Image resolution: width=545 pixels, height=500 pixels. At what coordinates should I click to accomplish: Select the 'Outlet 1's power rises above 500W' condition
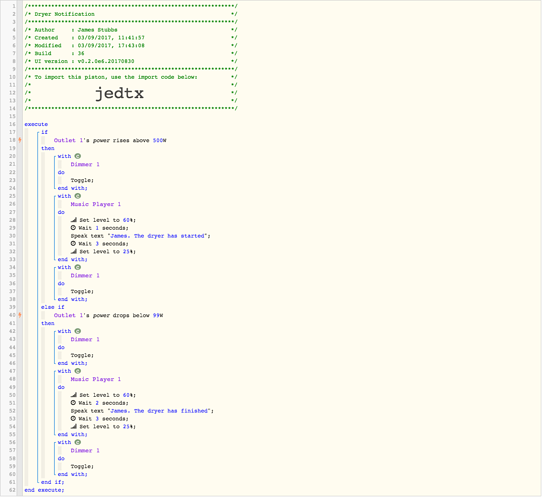click(111, 141)
